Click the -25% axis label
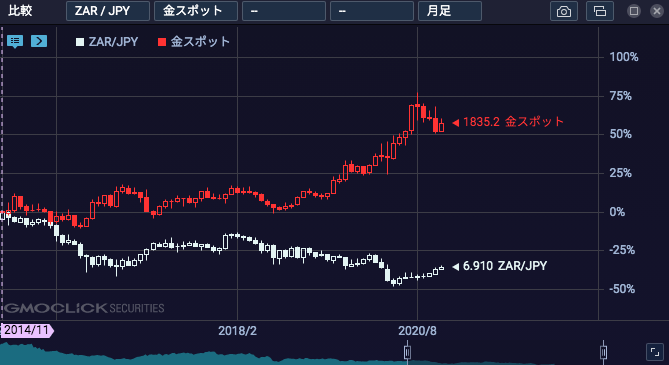The width and height of the screenshot is (669, 365). 622,251
